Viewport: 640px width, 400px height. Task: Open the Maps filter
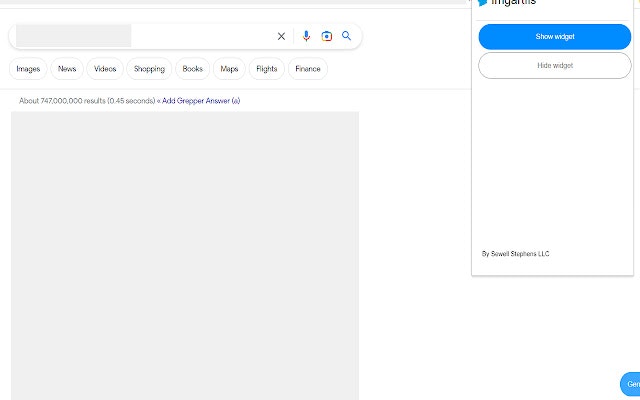point(229,69)
